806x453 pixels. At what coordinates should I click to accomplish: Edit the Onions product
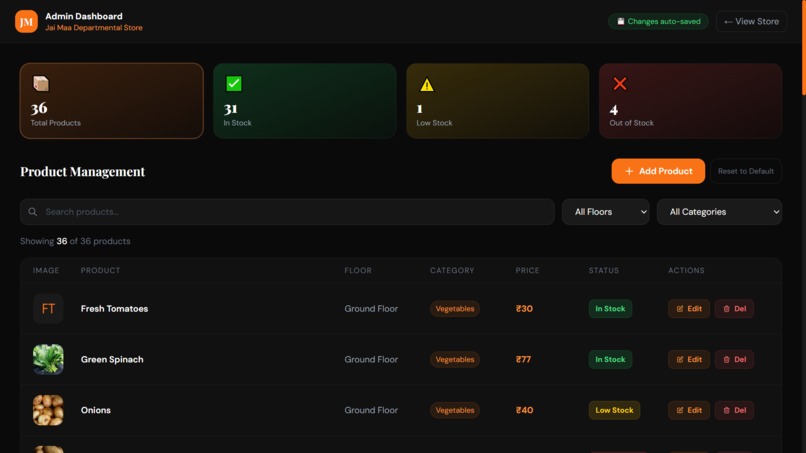point(689,410)
